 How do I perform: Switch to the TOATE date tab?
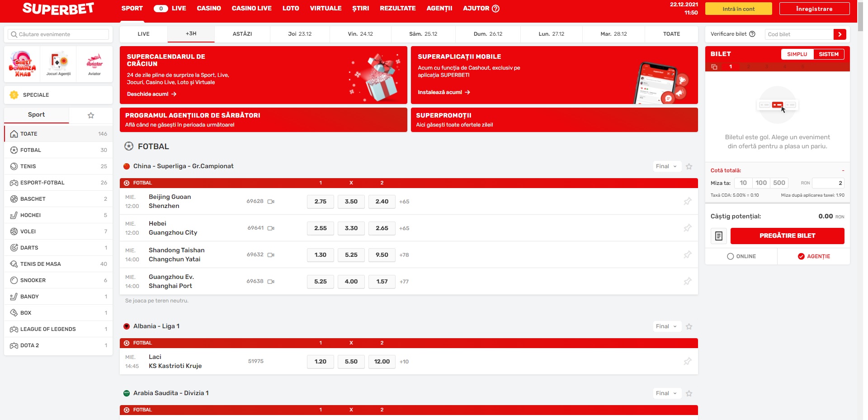click(671, 34)
